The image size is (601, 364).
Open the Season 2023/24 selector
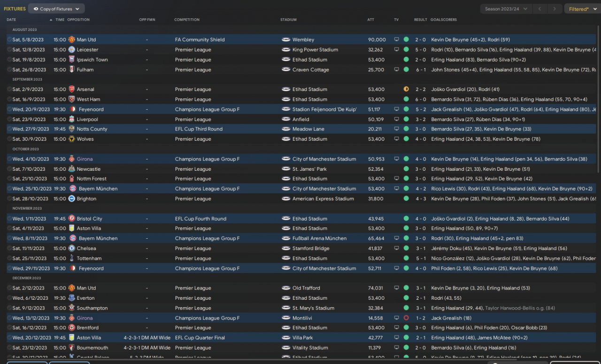coord(506,9)
